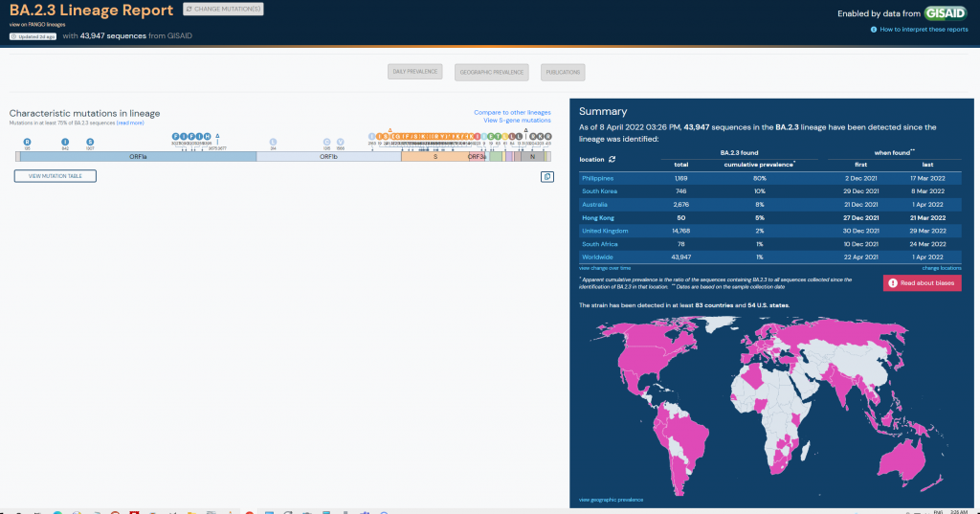The height and width of the screenshot is (514, 980).
Task: Click the red Read about biases button
Action: (x=922, y=283)
